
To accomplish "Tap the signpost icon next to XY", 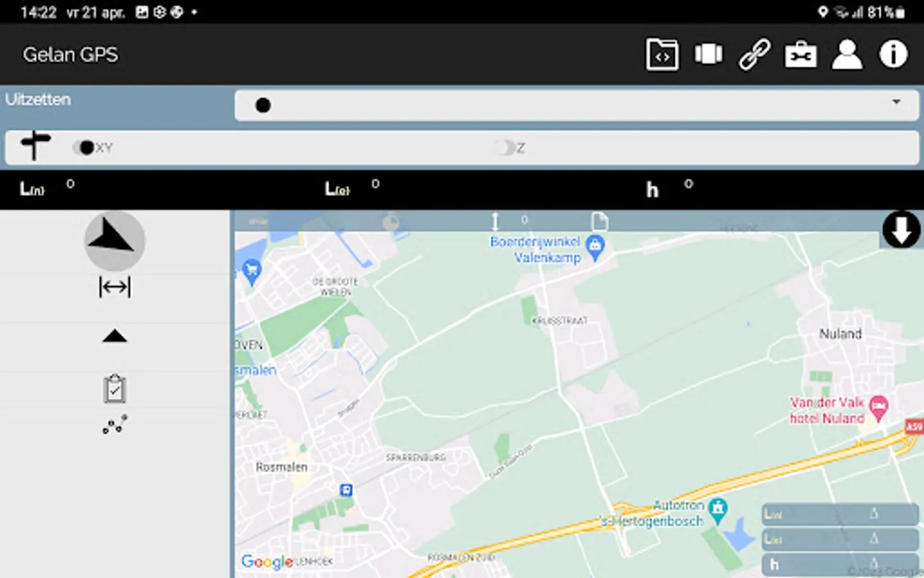I will (x=35, y=146).
